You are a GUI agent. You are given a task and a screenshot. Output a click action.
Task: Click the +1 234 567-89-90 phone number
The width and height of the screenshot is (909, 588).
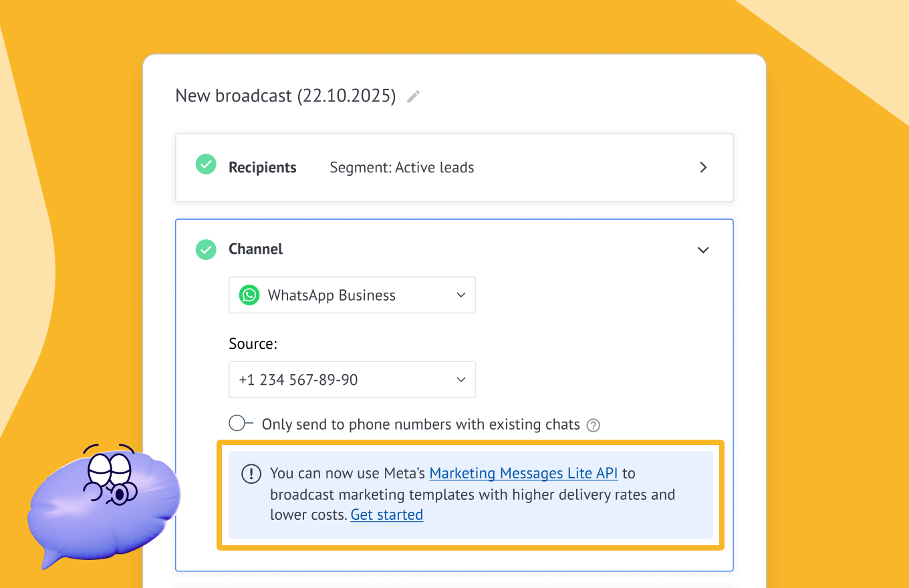pyautogui.click(x=298, y=380)
